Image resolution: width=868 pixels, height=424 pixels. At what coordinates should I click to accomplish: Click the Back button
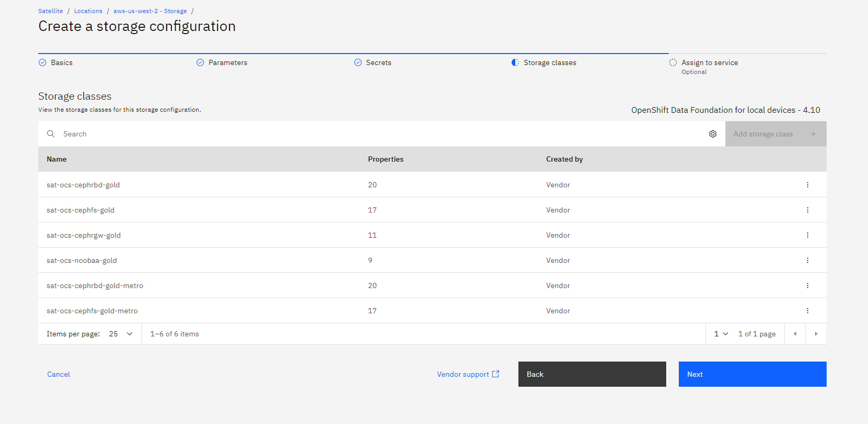click(x=592, y=374)
